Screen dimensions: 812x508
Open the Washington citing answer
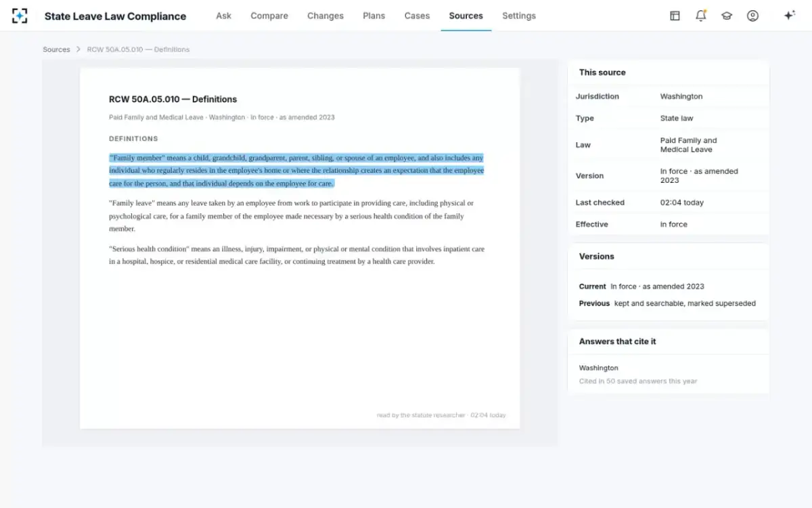coord(599,368)
